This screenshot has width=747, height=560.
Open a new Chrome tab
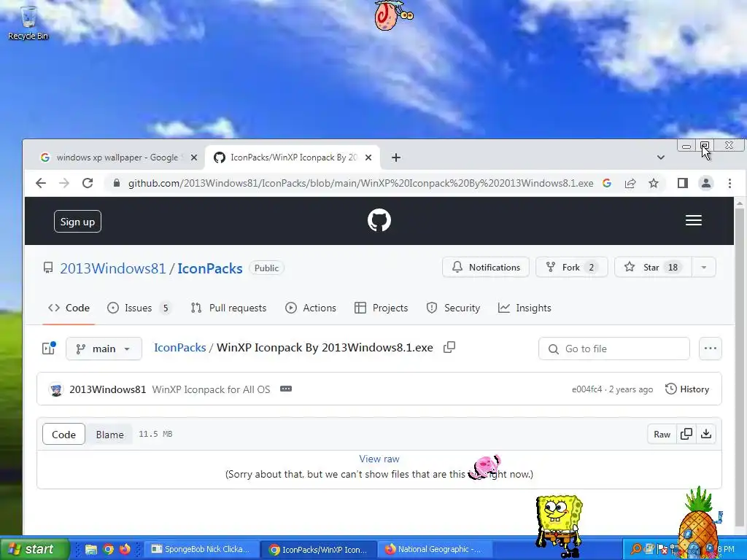(396, 157)
